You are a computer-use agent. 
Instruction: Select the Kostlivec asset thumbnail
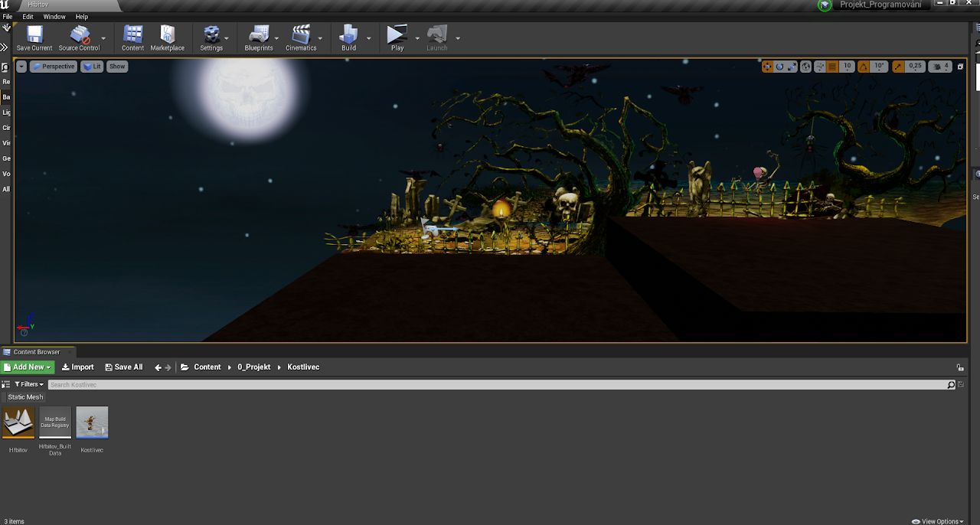tap(92, 422)
